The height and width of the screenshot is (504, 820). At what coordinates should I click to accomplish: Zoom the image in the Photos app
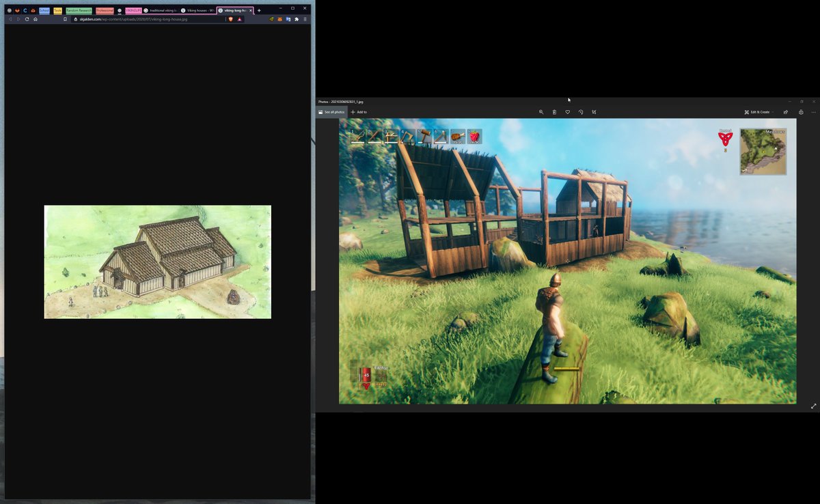tap(541, 112)
